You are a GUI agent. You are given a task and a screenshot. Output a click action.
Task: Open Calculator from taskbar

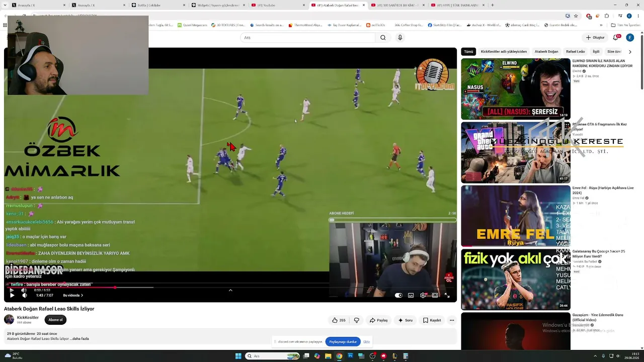tap(406, 356)
